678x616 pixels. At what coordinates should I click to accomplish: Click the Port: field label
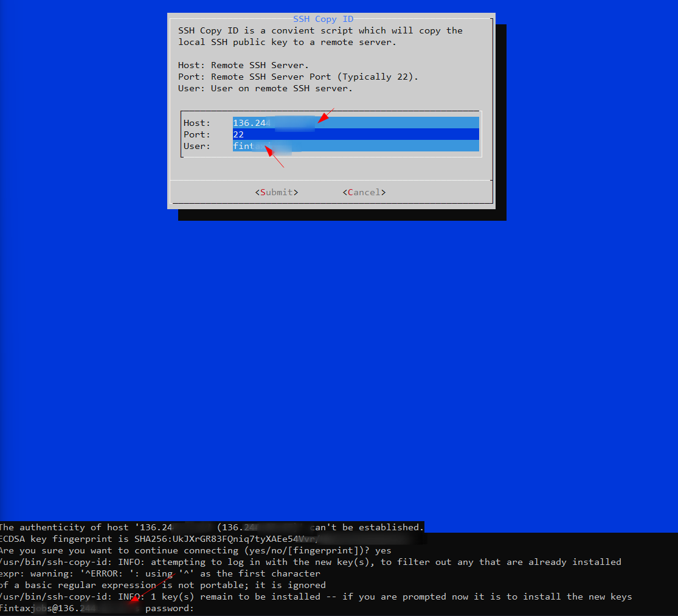(196, 134)
